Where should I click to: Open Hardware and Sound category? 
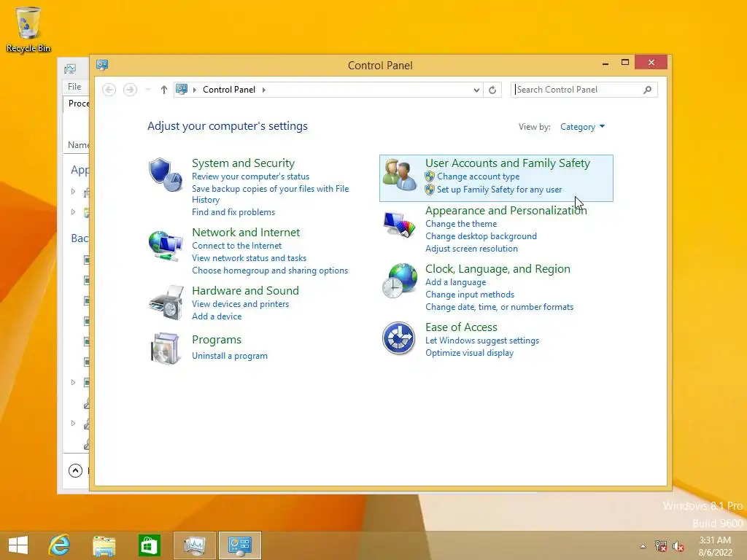(245, 290)
